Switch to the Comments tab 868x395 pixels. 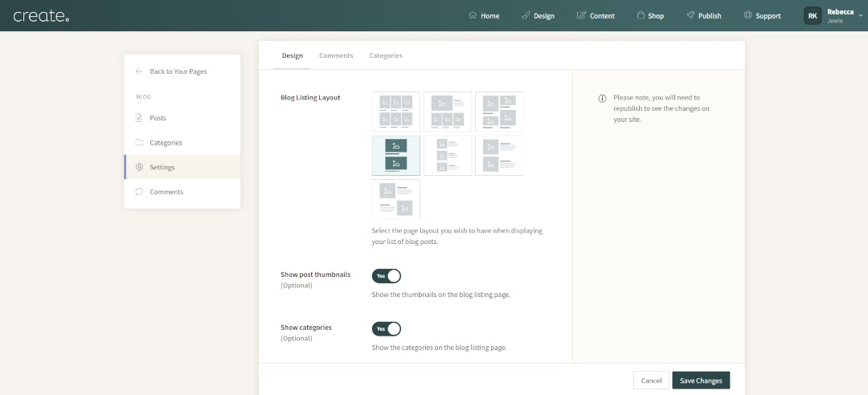tap(336, 55)
